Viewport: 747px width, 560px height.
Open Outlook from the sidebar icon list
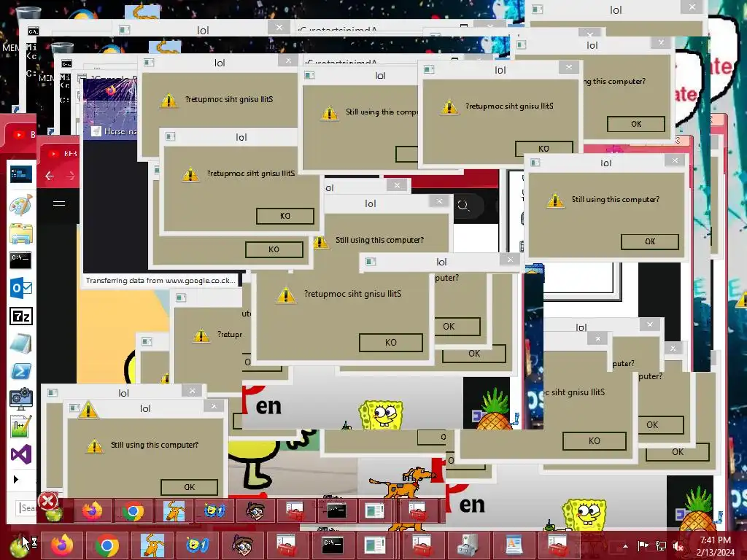(x=21, y=288)
